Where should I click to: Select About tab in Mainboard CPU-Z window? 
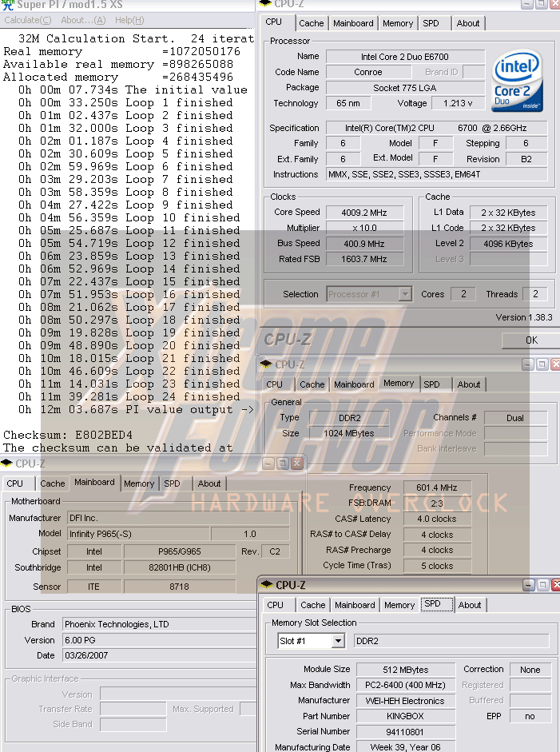click(209, 483)
